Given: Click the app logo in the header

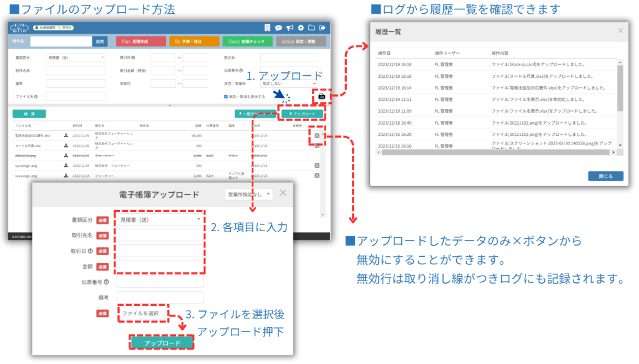Looking at the screenshot, I should click(x=19, y=27).
